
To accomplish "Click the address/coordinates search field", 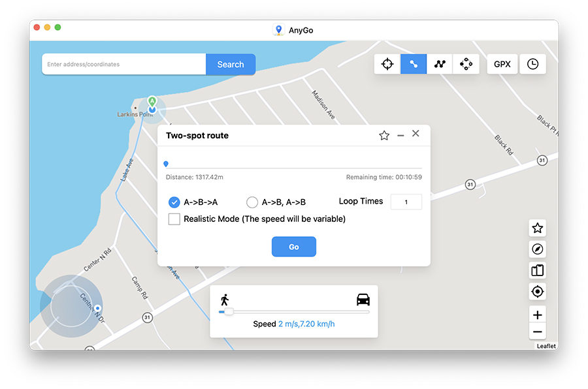I will pos(124,65).
